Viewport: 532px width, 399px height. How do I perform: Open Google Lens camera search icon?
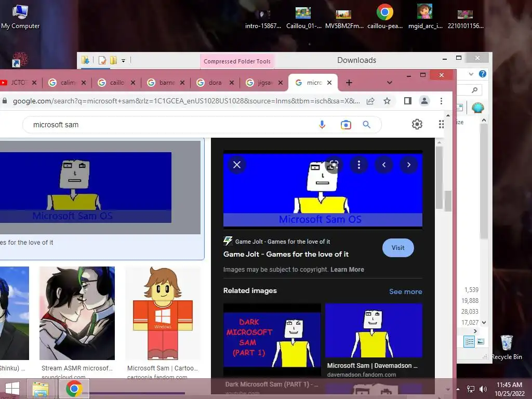(345, 125)
